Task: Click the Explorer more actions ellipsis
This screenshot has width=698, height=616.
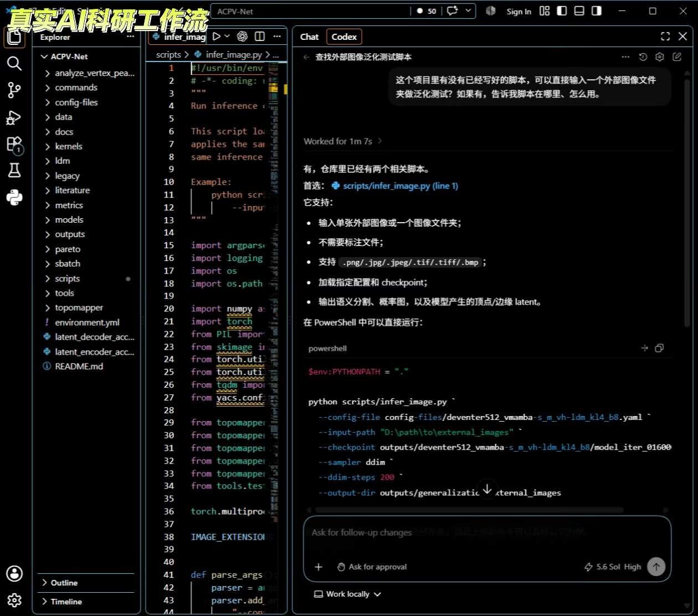Action: point(131,37)
